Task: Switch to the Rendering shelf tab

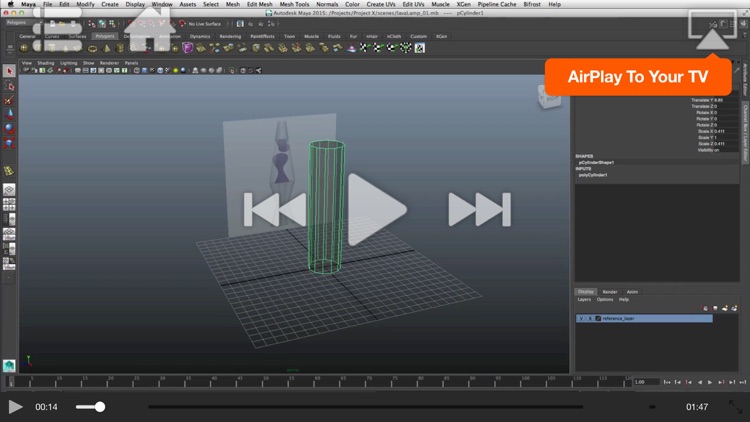Action: [230, 36]
